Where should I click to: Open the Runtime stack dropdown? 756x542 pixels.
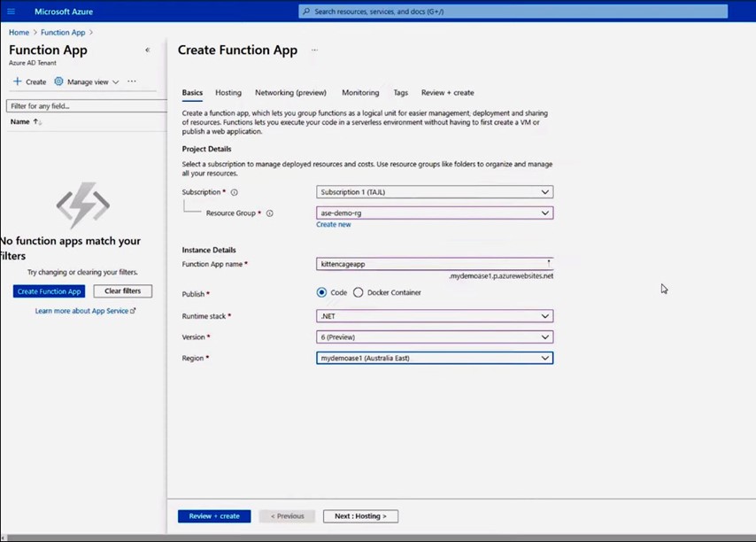(x=435, y=316)
